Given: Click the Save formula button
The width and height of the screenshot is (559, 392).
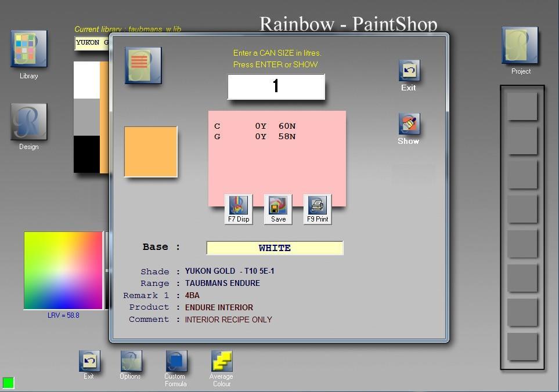Looking at the screenshot, I should pyautogui.click(x=278, y=209).
